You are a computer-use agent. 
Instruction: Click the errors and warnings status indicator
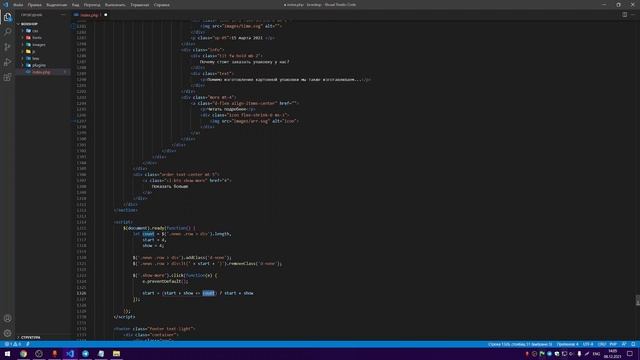13,344
